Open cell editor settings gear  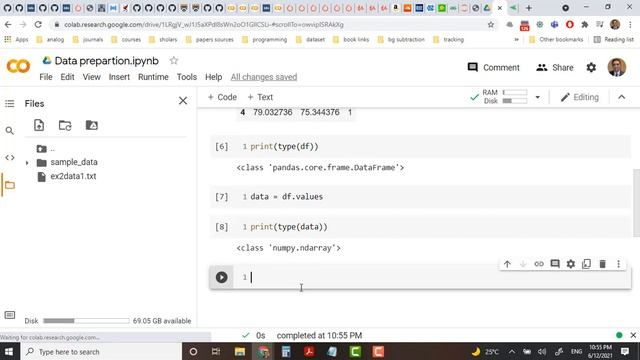(x=571, y=264)
